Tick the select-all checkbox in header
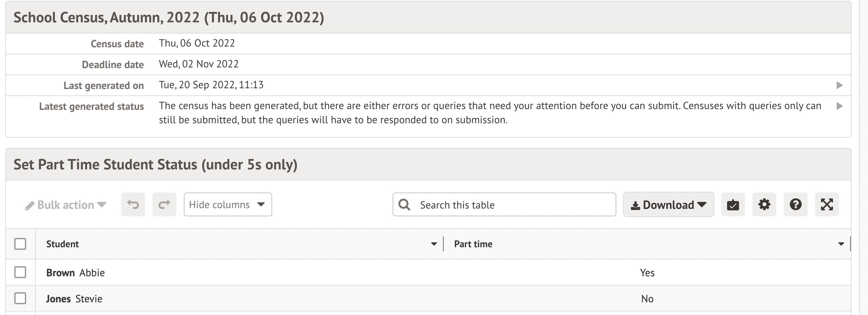Screen dimensions: 868x315 pyautogui.click(x=20, y=244)
